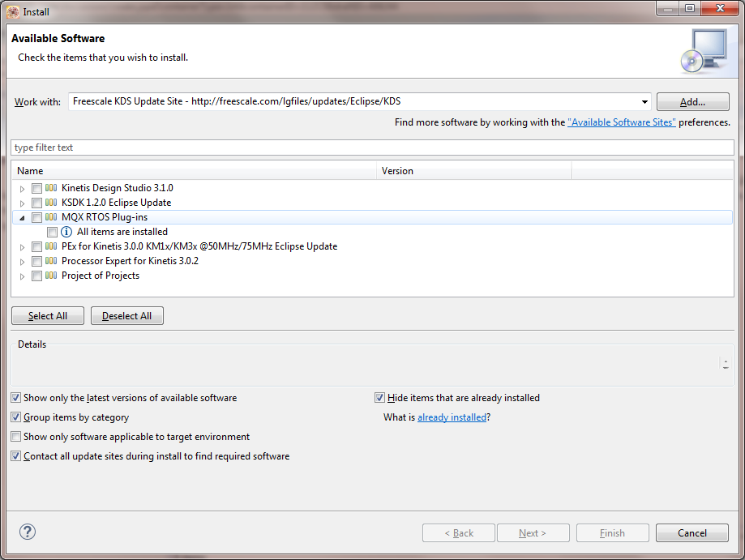
Task: Click the Add... button
Action: (x=693, y=101)
